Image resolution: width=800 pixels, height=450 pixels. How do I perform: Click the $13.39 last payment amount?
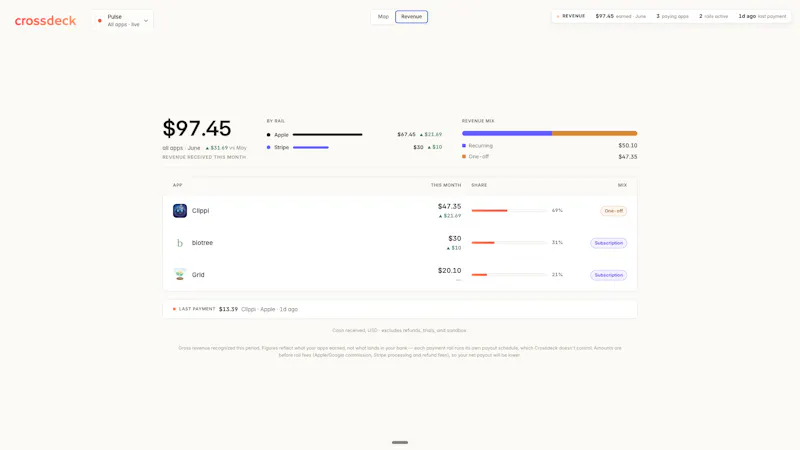coord(229,309)
